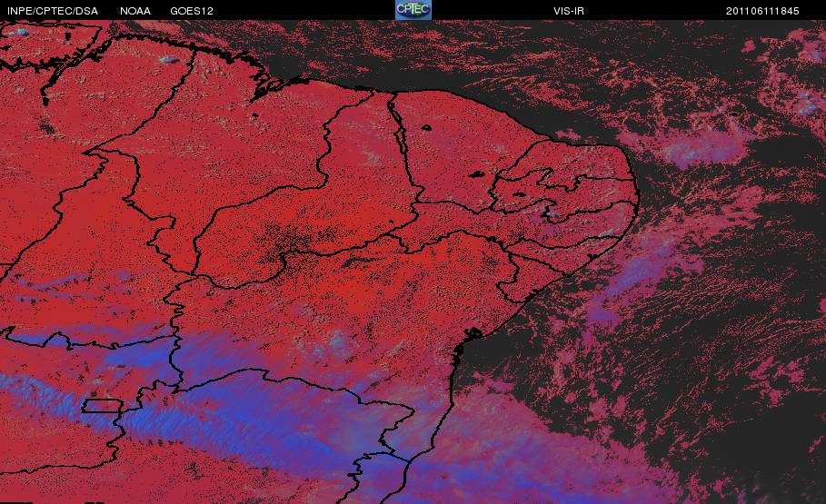Viewport: 826px width, 504px height.
Task: Click the Salvador bay notch on coast
Action: [x=472, y=334]
